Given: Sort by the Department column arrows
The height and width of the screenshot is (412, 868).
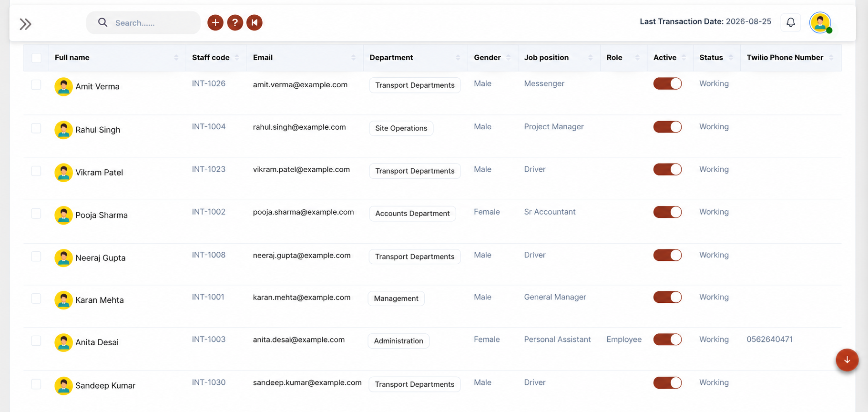Looking at the screenshot, I should click(x=458, y=58).
